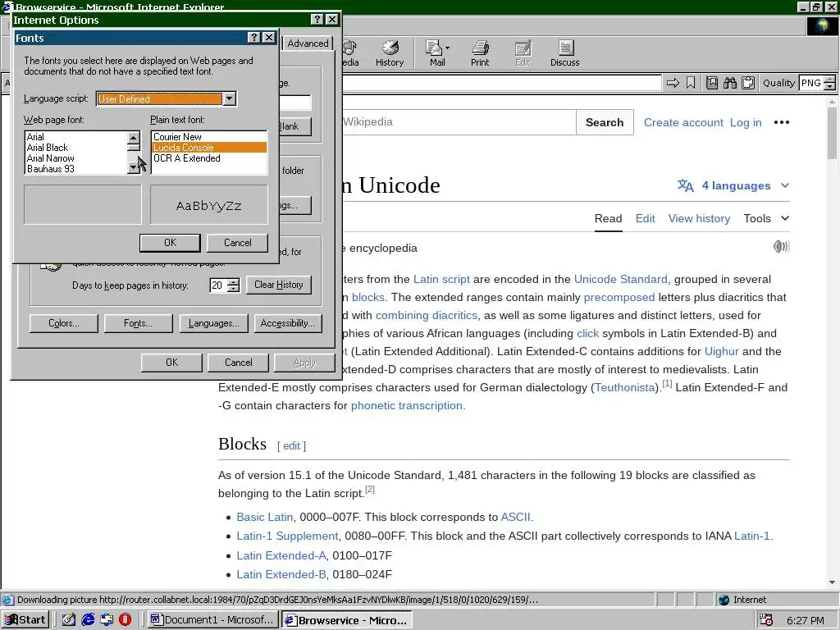Click OK in Internet Options dialog
This screenshot has width=840, height=630.
(x=171, y=363)
